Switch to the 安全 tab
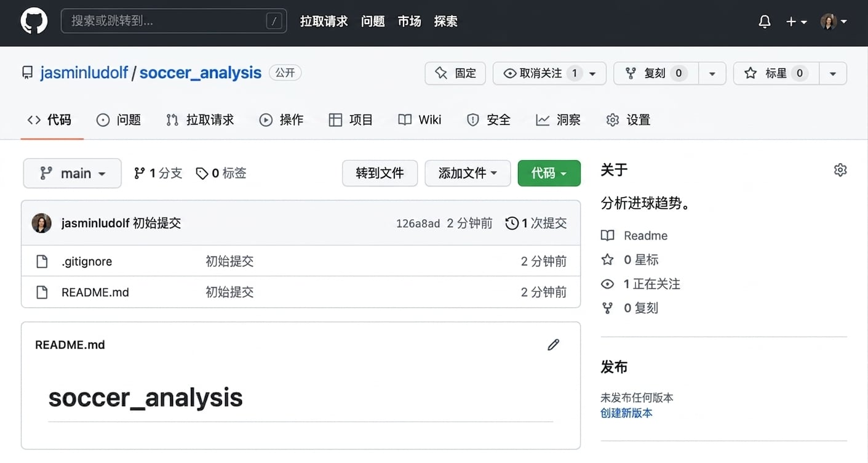868x463 pixels. (x=488, y=120)
